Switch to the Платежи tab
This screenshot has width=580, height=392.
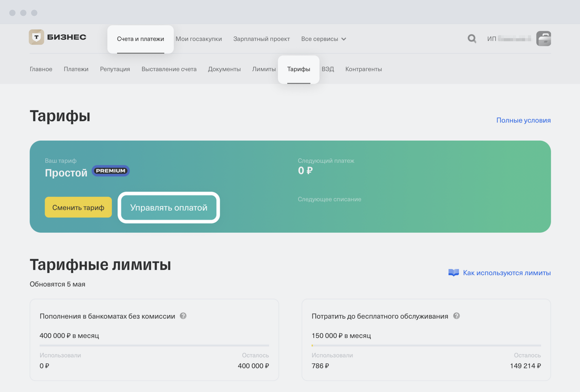coord(76,69)
